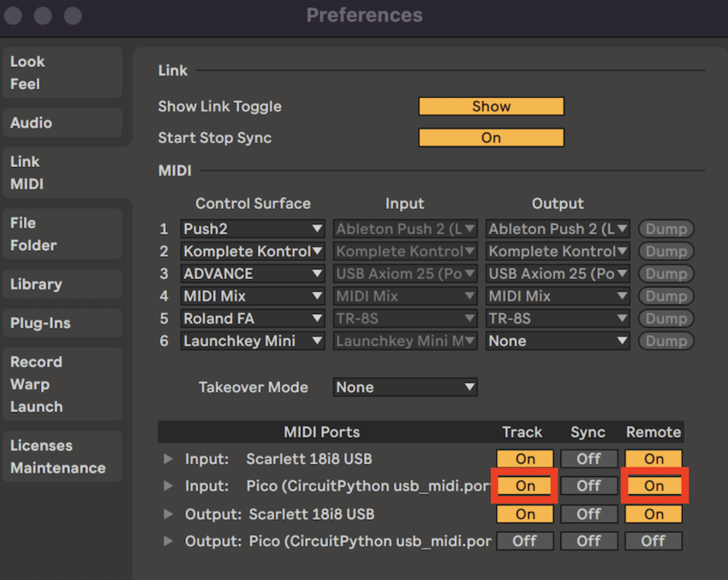Expand Output Pico CircuitPython port row
Viewport: 728px width, 580px height.
tap(168, 541)
